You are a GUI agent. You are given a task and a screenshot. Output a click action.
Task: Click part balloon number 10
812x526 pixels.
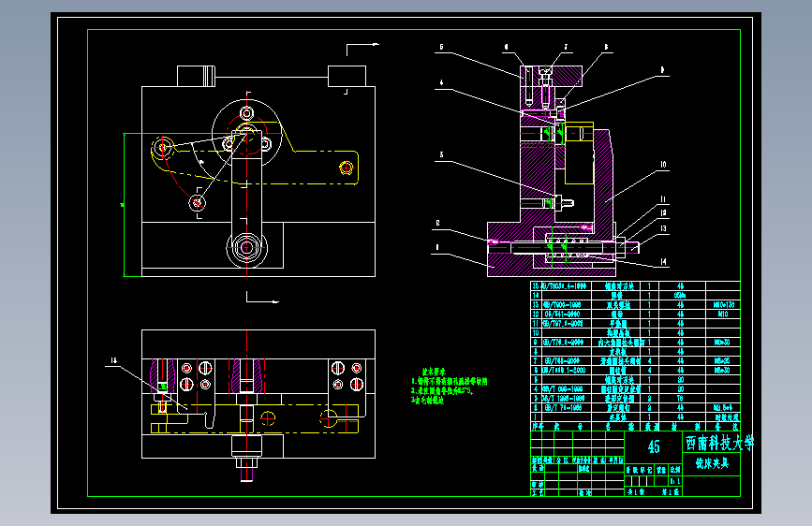(x=663, y=165)
